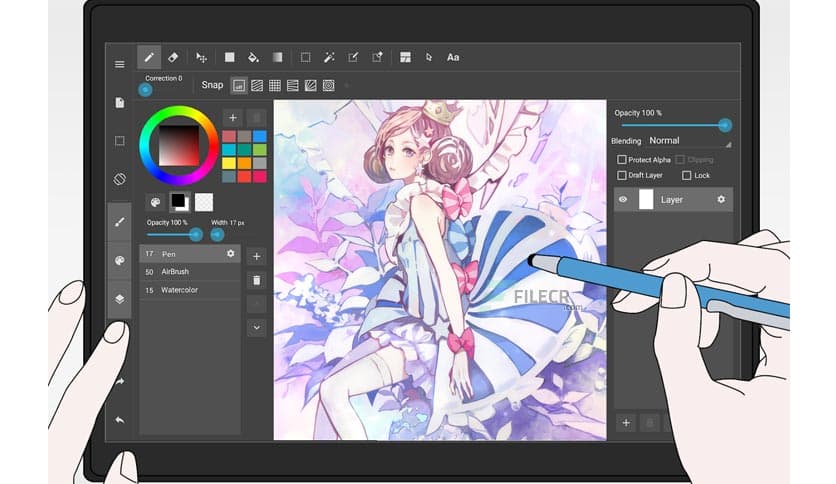Screen dimensions: 836x484
Task: Open the color palette sidebar icon
Action: coord(119,260)
